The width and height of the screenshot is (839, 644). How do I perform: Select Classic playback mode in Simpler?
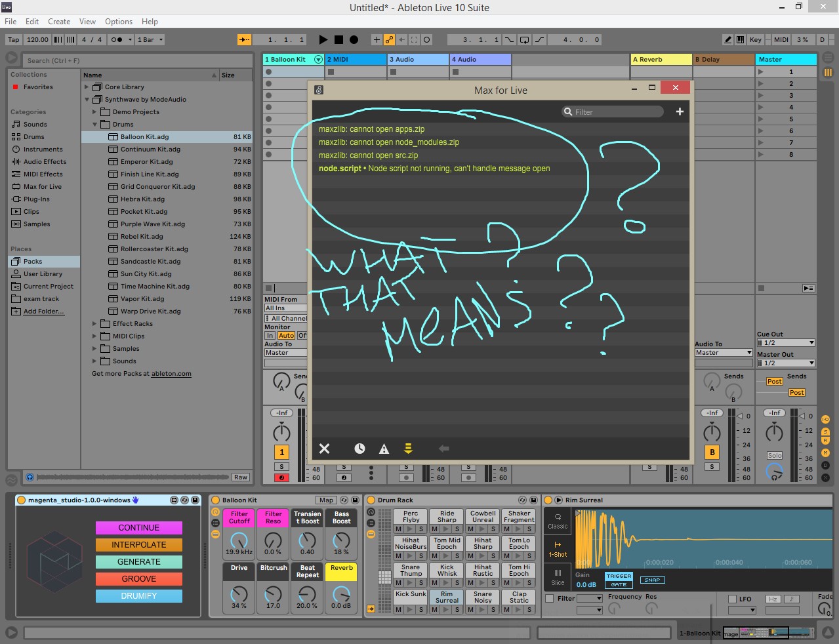[558, 521]
